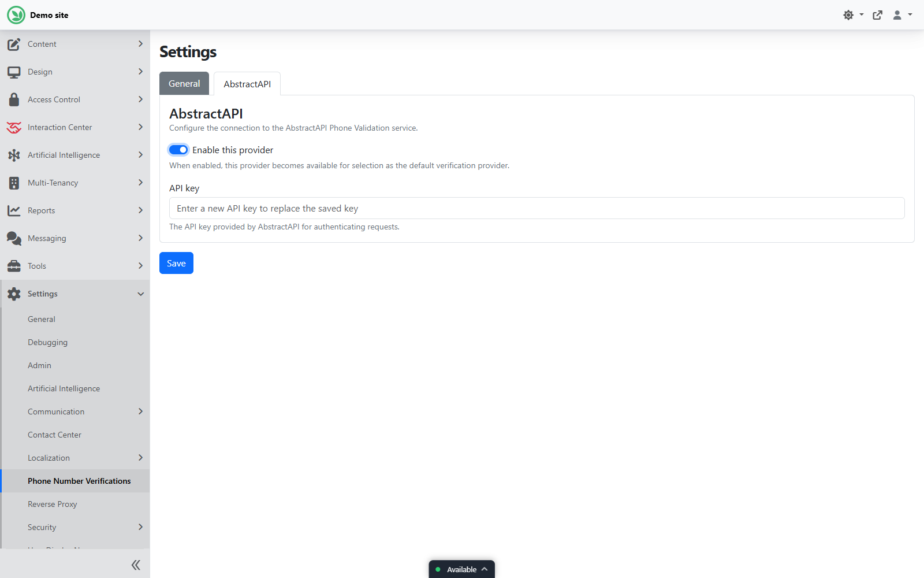Expand the Localization submenu chevron
This screenshot has width=924, height=578.
pyautogui.click(x=140, y=458)
